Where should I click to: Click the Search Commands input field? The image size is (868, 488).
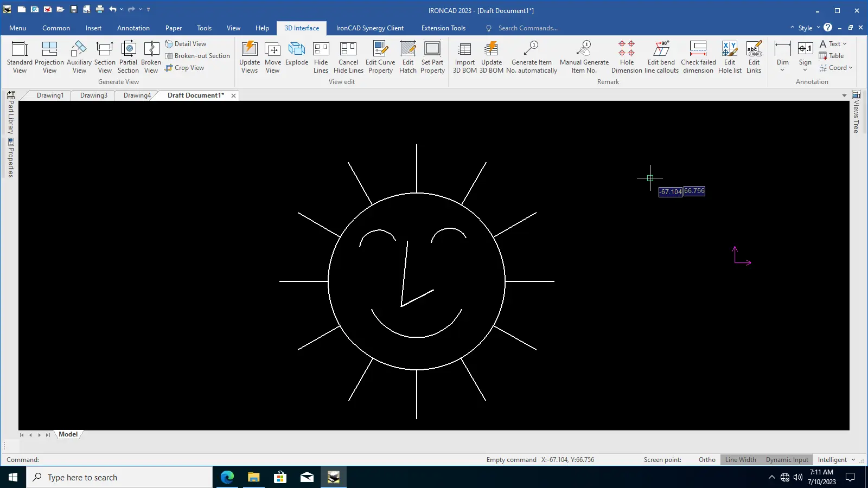point(527,28)
